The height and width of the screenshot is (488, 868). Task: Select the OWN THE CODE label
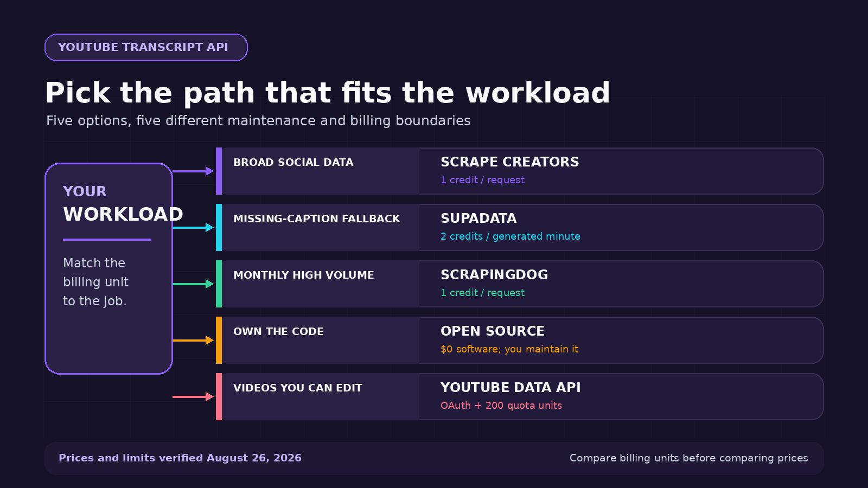[278, 331]
